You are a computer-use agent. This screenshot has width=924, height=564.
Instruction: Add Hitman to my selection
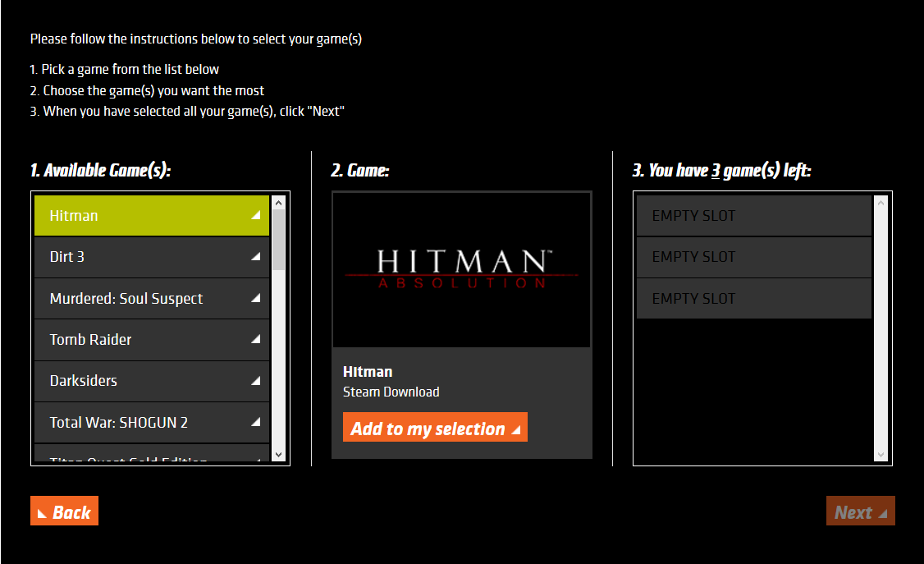click(435, 427)
